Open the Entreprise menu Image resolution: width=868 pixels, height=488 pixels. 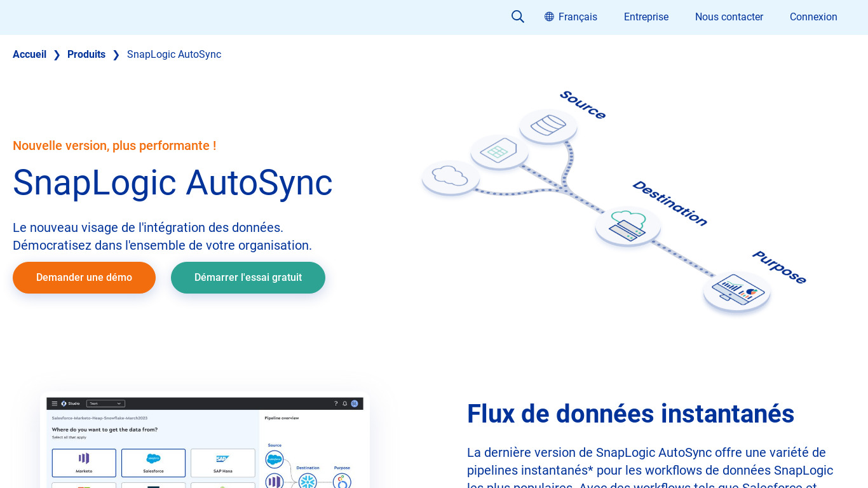(646, 17)
